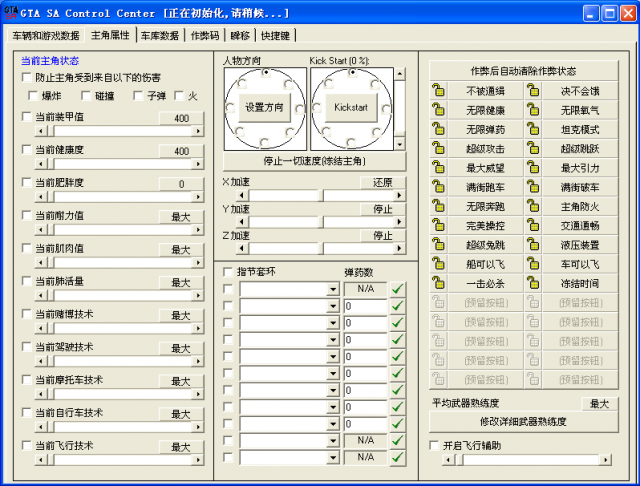
Task: Check the 开启飞行辅助 option
Action: pos(434,445)
